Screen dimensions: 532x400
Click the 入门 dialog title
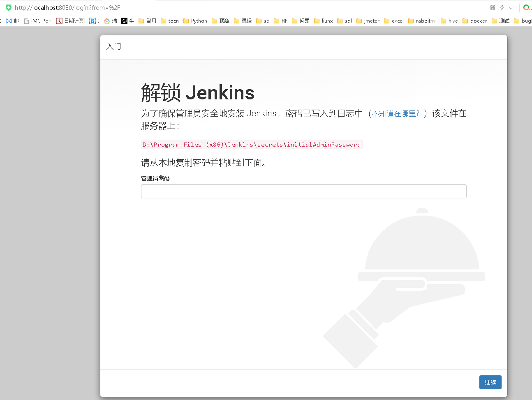[x=114, y=46]
